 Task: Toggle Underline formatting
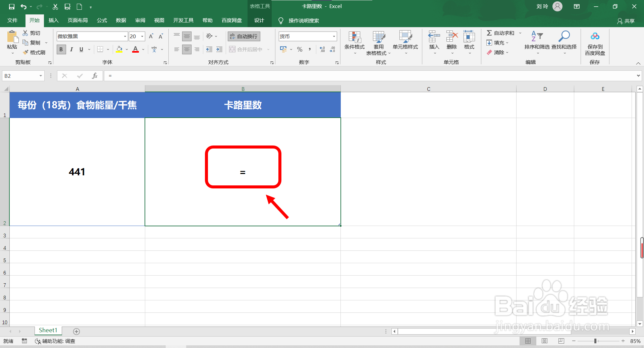pos(81,49)
